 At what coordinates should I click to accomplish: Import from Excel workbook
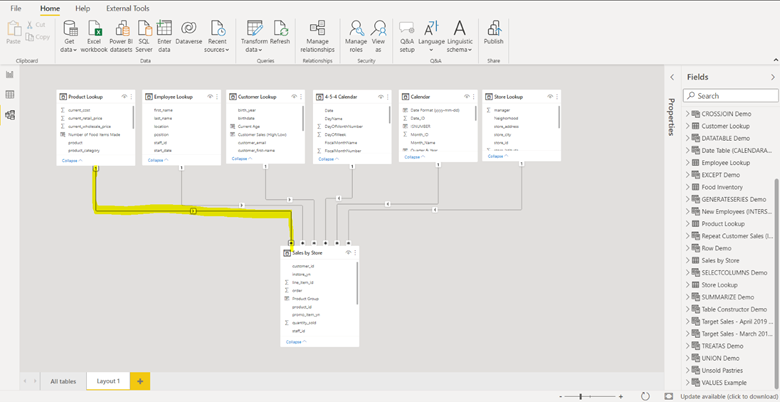[94, 36]
